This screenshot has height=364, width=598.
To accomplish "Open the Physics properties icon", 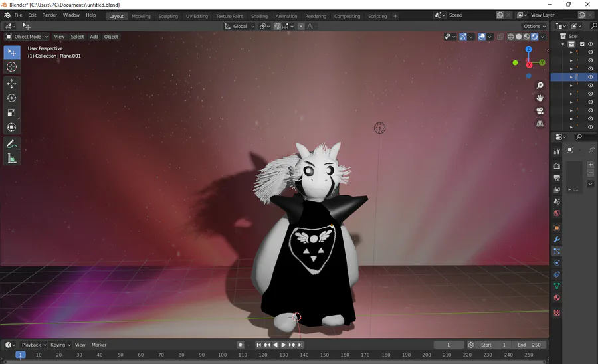I will (557, 262).
